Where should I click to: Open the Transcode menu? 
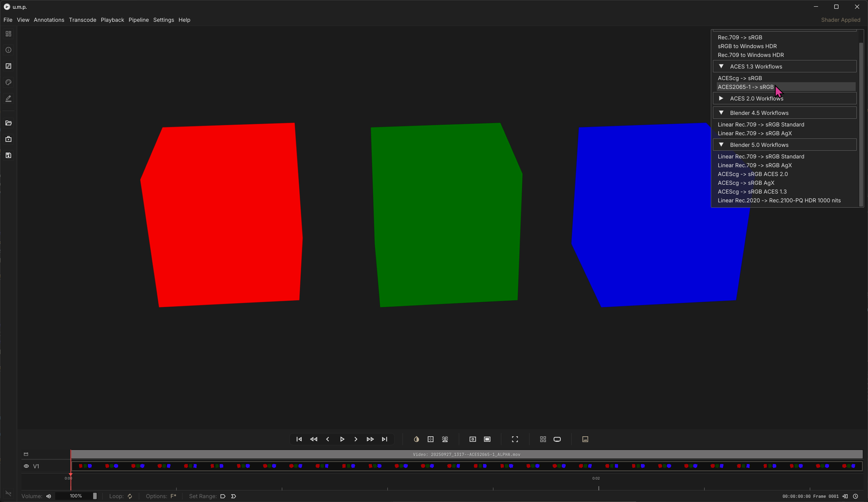coord(83,20)
